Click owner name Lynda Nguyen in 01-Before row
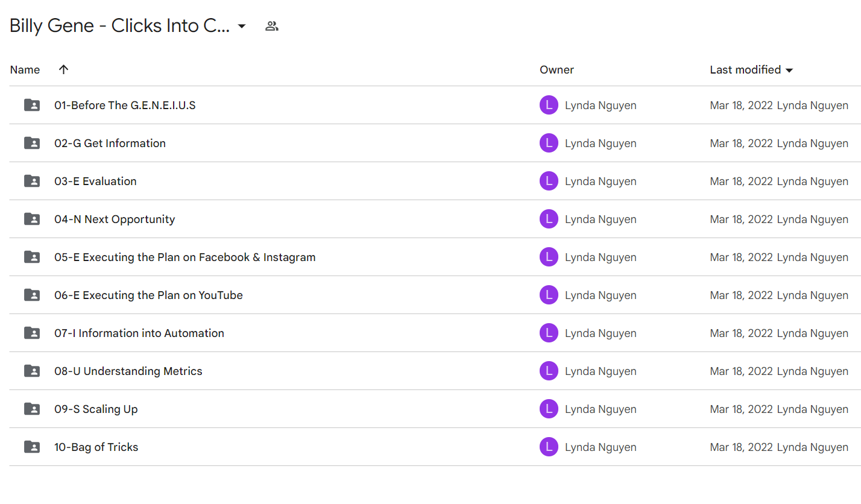 click(601, 106)
